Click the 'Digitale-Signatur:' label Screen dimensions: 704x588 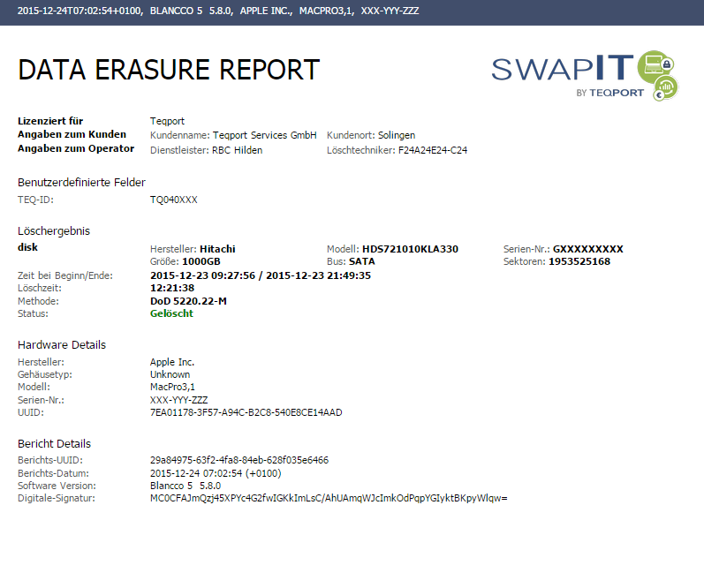point(57,498)
